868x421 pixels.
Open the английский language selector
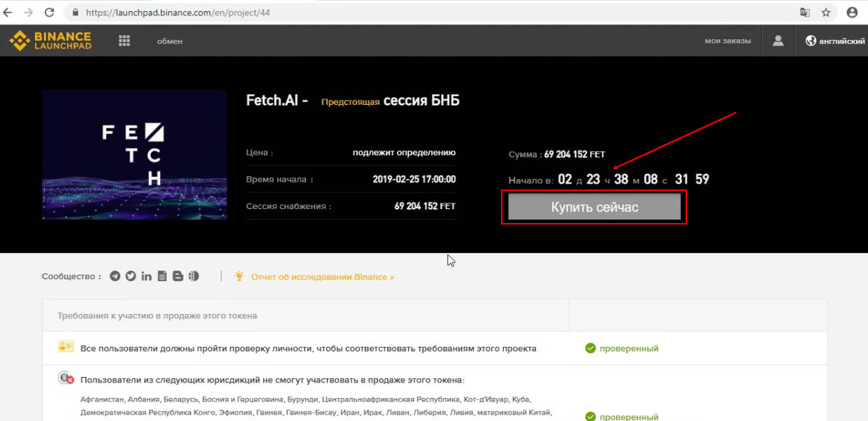pyautogui.click(x=835, y=41)
